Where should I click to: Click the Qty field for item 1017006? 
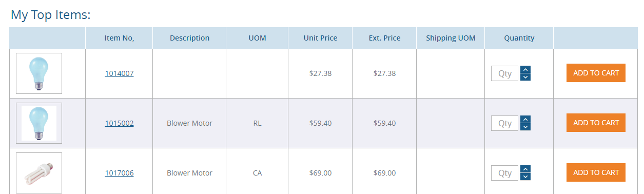[505, 173]
